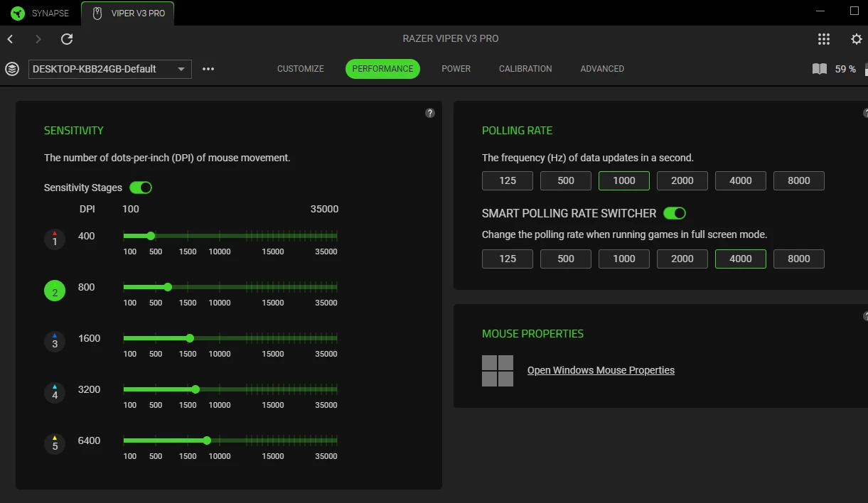This screenshot has height=503, width=868.
Task: Click the 3200 DPI value field
Action: pyautogui.click(x=90, y=389)
